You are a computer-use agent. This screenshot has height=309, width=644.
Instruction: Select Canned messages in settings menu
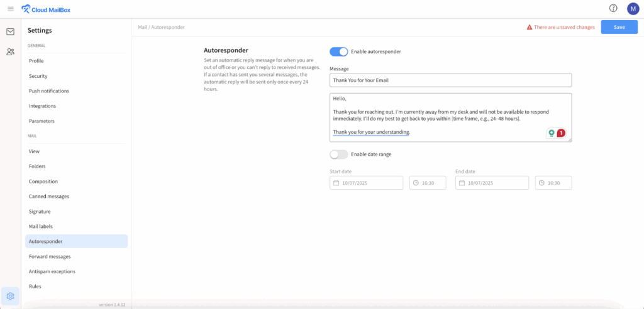49,197
